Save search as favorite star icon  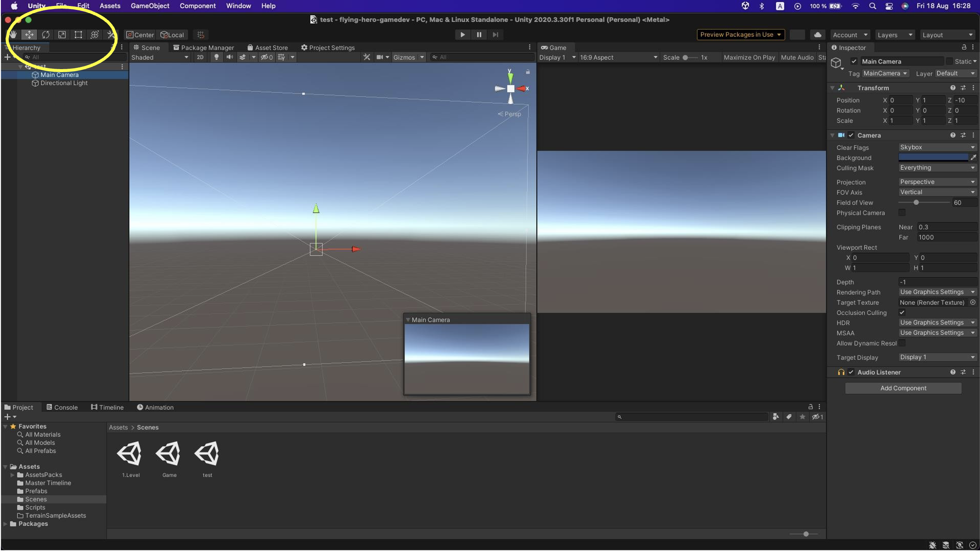(802, 417)
